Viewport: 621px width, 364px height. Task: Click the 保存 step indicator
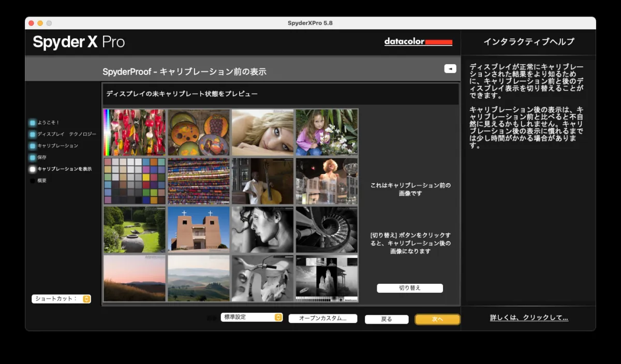(33, 157)
